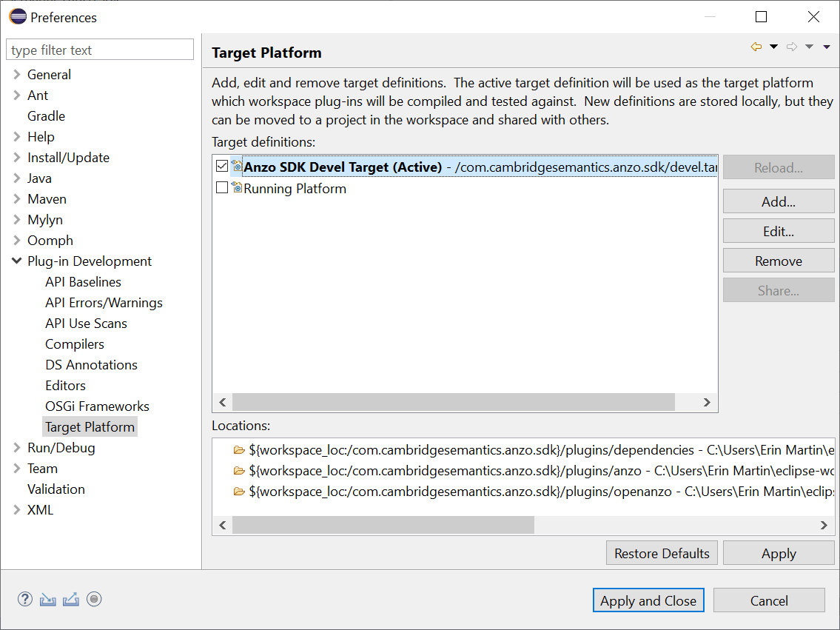840x630 pixels.
Task: Open the back history dropdown arrow
Action: point(773,47)
